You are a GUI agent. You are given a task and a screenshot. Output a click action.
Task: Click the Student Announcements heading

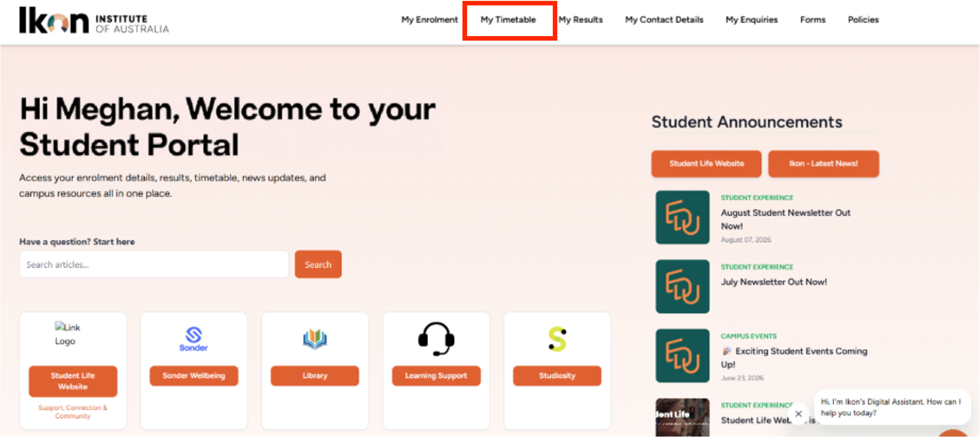[747, 122]
